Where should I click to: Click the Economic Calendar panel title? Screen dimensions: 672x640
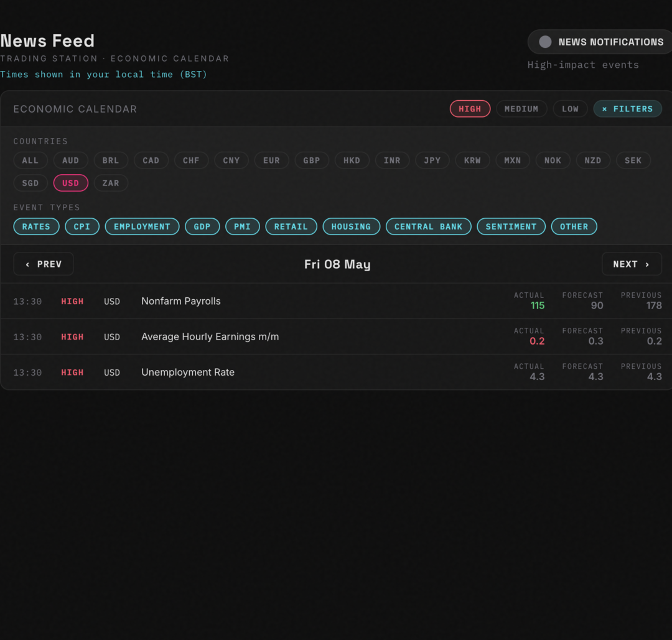(75, 109)
